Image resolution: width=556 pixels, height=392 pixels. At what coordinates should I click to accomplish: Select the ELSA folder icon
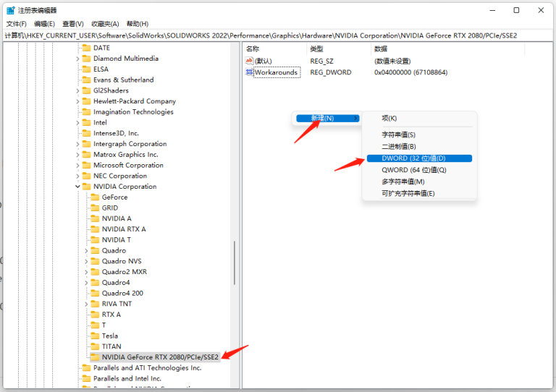87,69
